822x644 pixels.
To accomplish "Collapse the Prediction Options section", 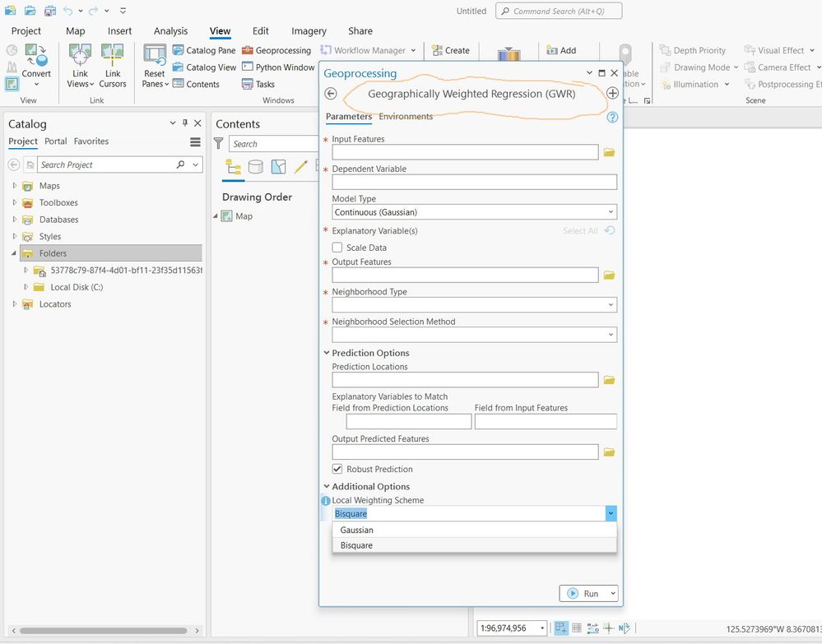I will tap(327, 353).
